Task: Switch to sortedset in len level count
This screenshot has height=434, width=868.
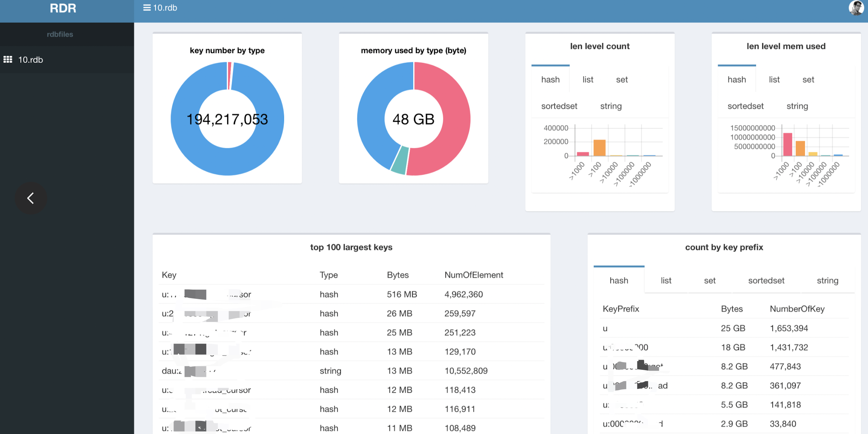Action: pyautogui.click(x=559, y=106)
